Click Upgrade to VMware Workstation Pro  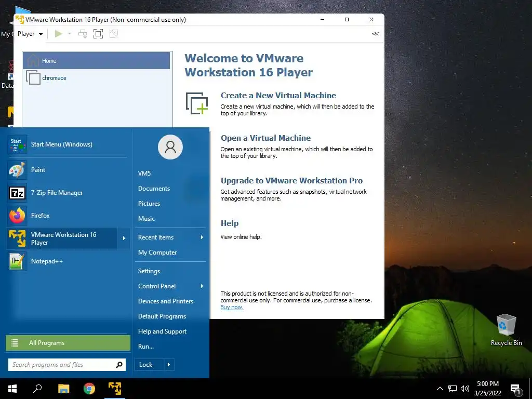291,180
